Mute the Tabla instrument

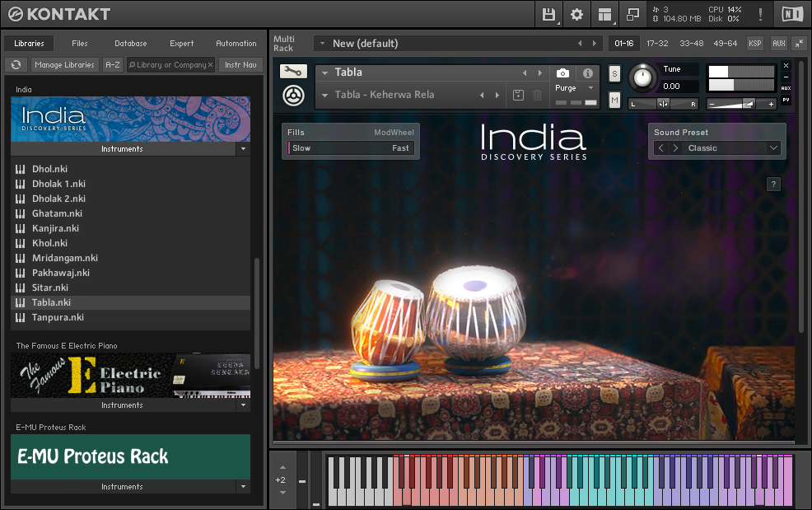[x=614, y=100]
